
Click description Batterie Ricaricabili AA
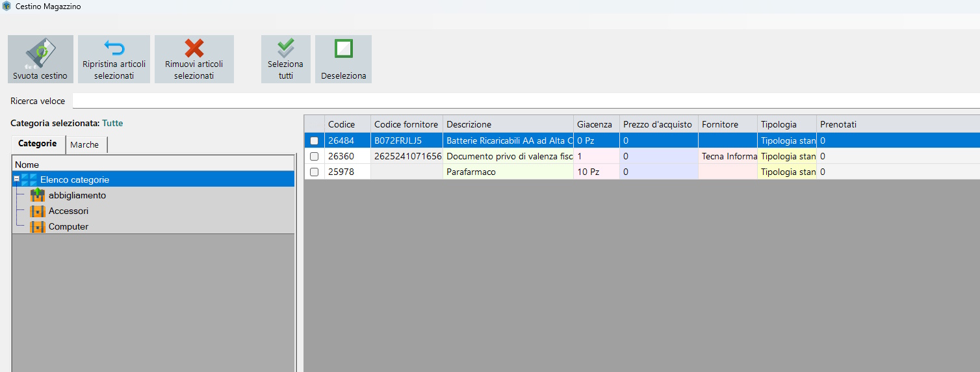(x=508, y=140)
